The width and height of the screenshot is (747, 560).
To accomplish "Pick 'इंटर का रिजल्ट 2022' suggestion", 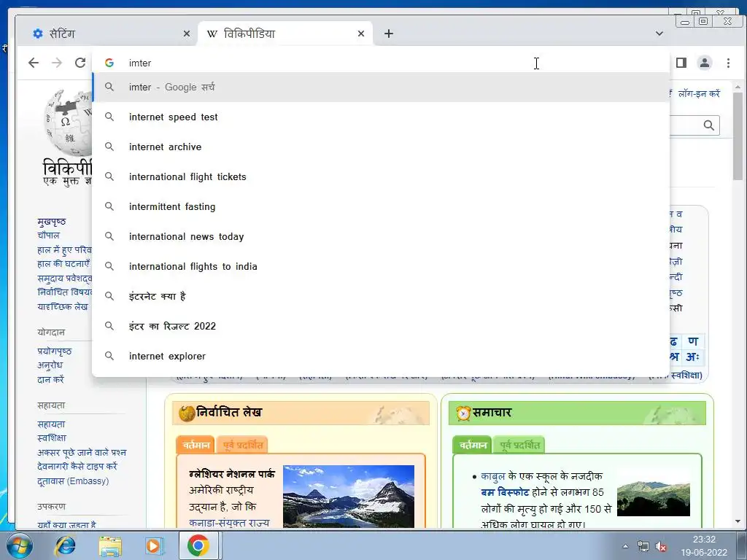I will pyautogui.click(x=381, y=326).
